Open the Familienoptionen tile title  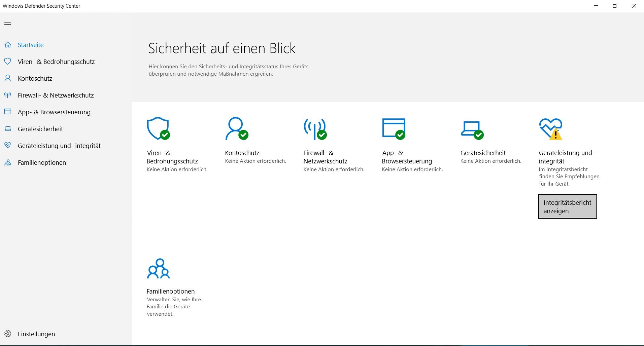click(x=171, y=291)
